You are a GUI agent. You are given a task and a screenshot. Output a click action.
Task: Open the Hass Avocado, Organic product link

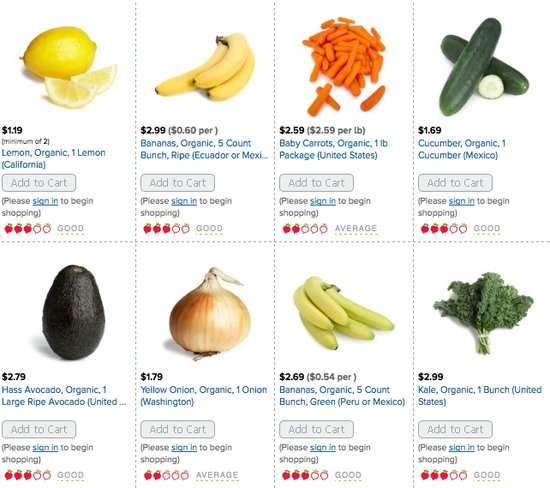(63, 396)
